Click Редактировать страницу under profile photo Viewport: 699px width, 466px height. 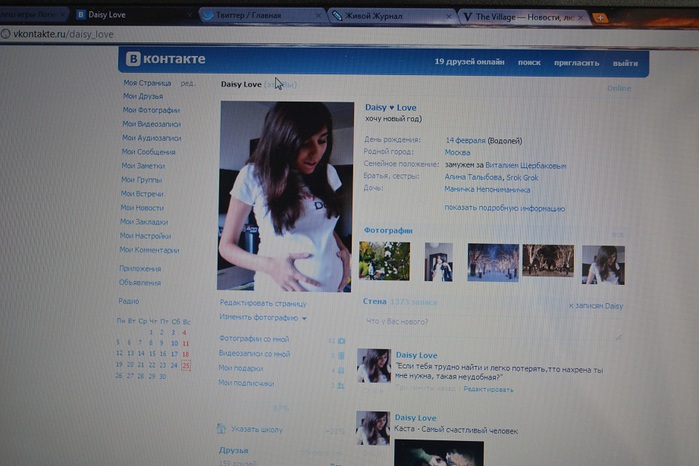263,303
